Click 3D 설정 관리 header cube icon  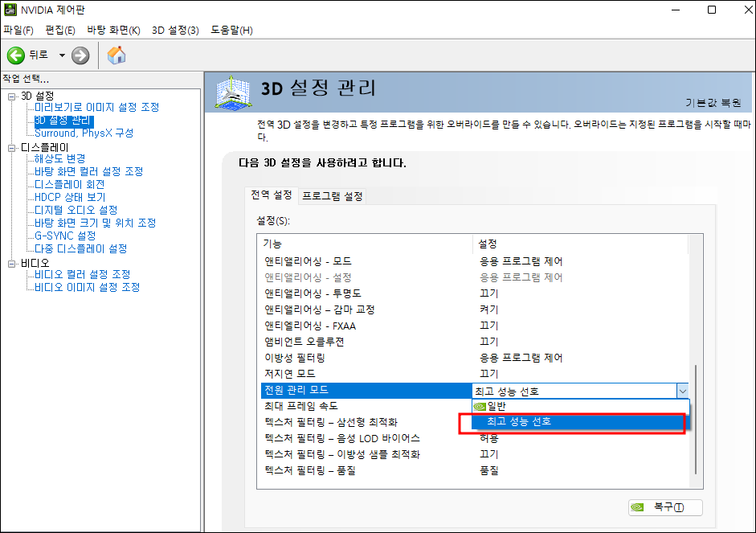pos(233,92)
